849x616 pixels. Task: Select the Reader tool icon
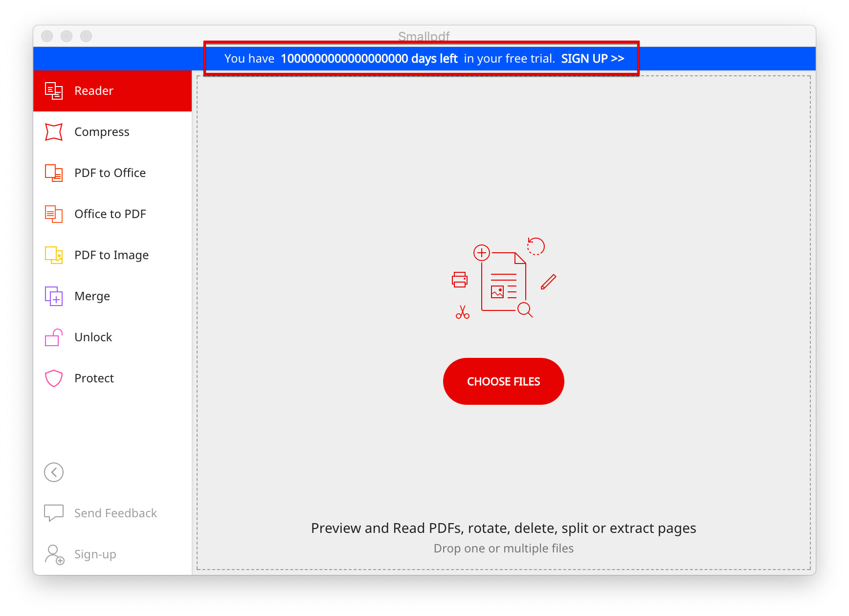[x=53, y=90]
